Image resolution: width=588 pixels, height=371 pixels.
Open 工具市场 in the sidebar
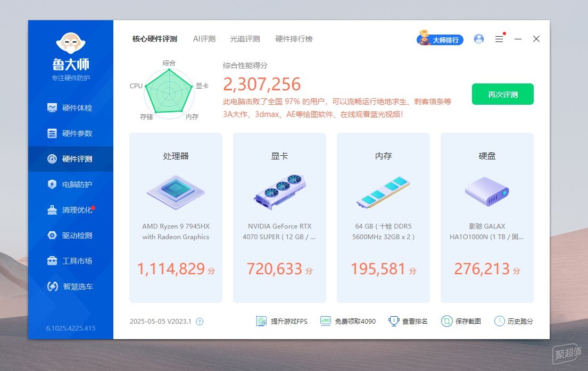[x=70, y=261]
